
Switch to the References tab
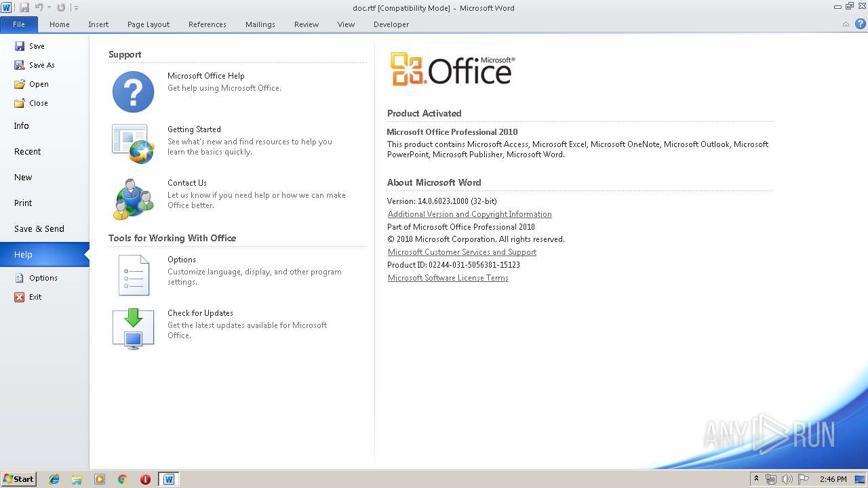[x=208, y=24]
